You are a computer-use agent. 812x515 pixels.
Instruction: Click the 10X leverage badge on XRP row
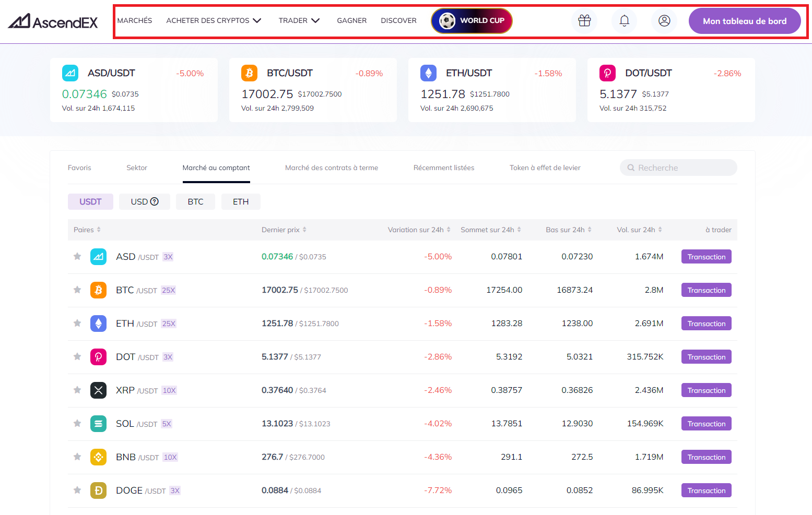(x=169, y=390)
